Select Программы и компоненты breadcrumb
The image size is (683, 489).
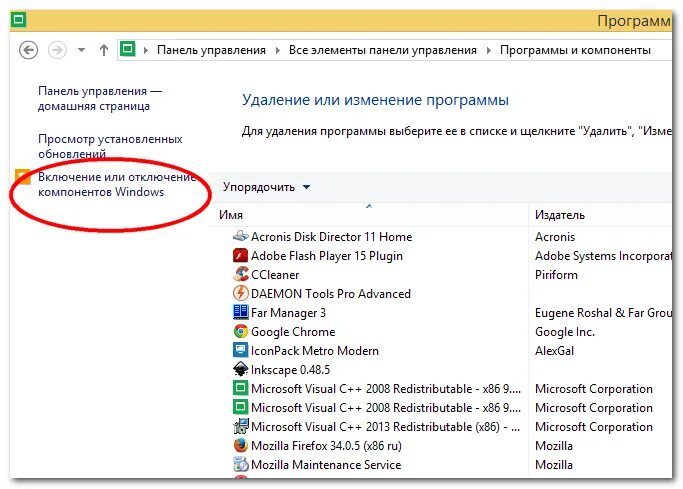click(x=575, y=50)
